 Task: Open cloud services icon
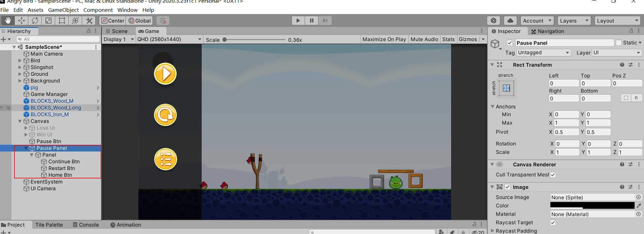510,21
